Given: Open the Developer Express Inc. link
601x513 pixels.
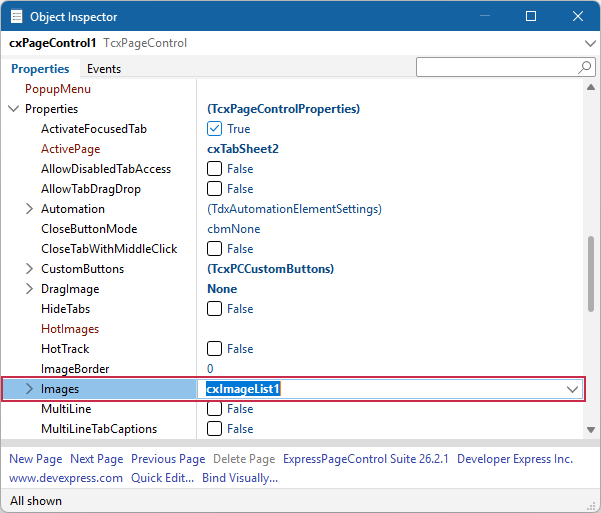Looking at the screenshot, I should point(515,459).
